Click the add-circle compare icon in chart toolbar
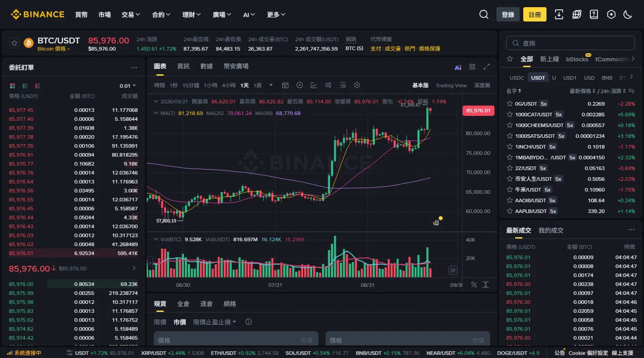The width and height of the screenshot is (644, 358). tap(300, 85)
